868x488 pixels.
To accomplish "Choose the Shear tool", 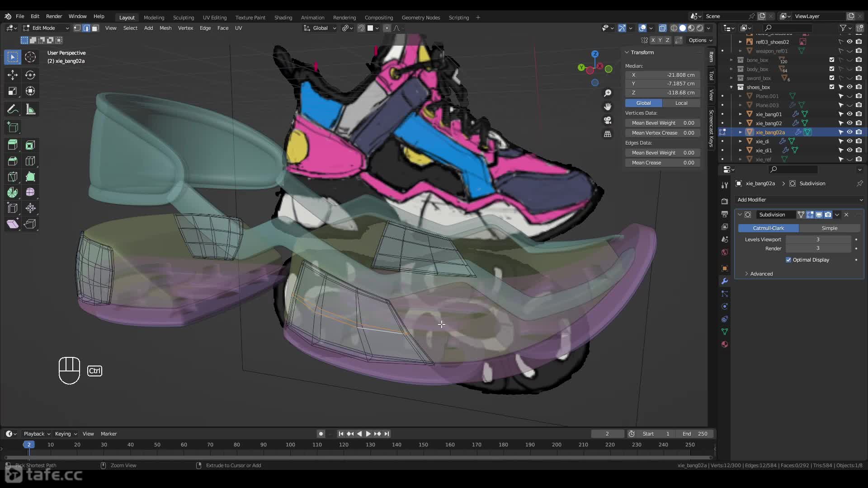I will point(13,224).
